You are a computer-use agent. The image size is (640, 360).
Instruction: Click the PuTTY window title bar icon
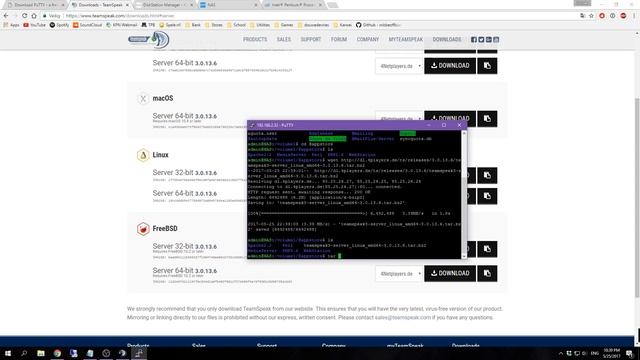pyautogui.click(x=252, y=125)
